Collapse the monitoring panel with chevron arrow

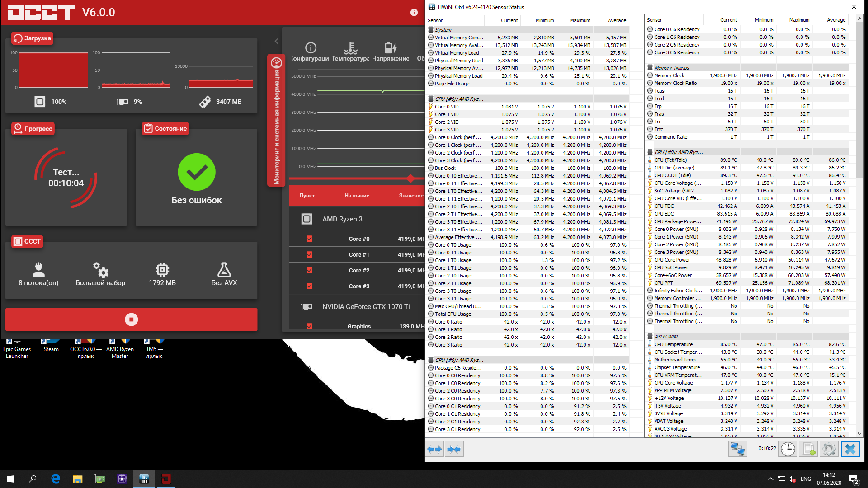276,41
